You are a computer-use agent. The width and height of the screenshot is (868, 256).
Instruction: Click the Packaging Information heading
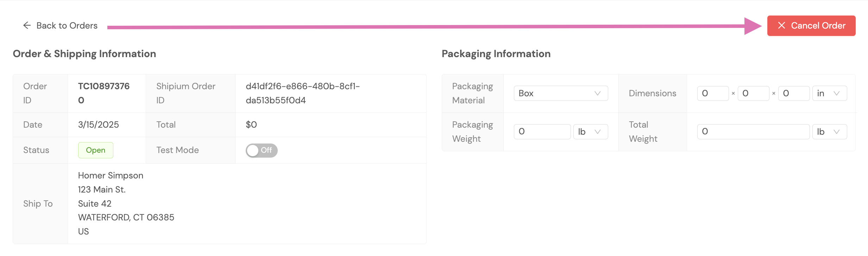(x=496, y=54)
